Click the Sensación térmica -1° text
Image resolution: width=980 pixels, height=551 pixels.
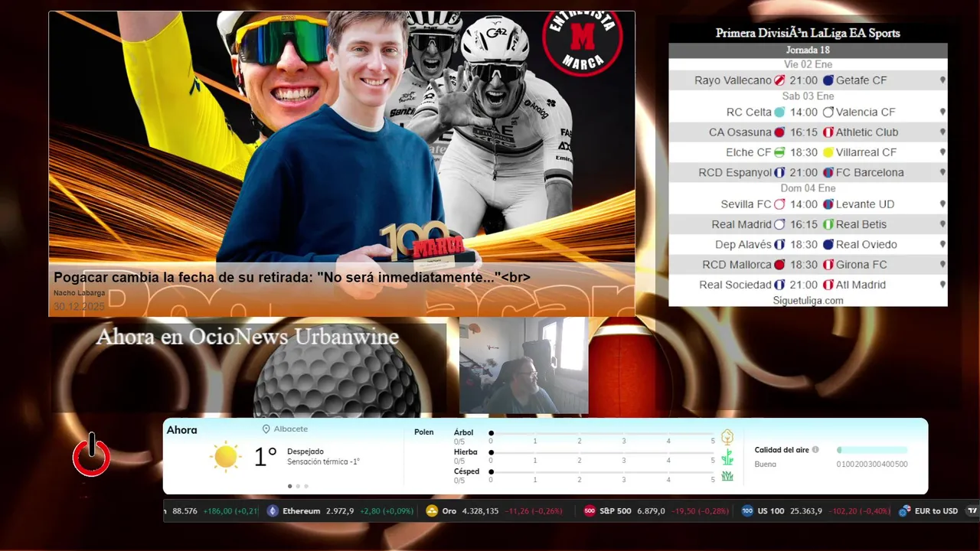323,462
